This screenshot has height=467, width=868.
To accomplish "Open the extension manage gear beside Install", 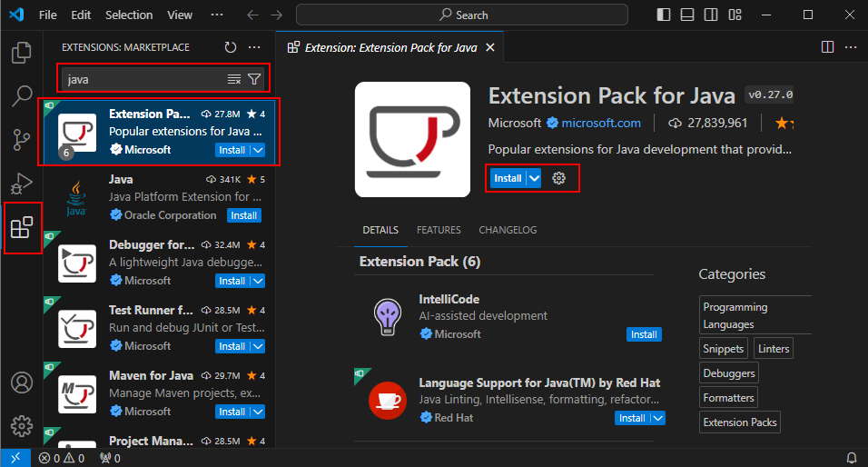I will (x=559, y=178).
